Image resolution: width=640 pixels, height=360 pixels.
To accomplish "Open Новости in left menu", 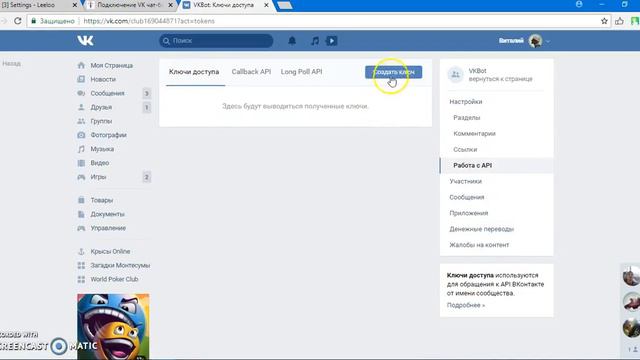I will point(103,79).
